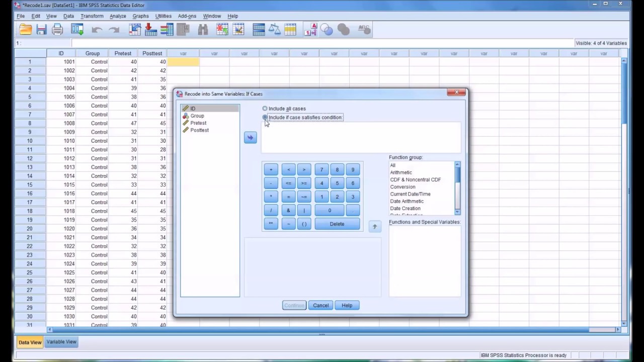Switch to the Data View tab

point(30,342)
